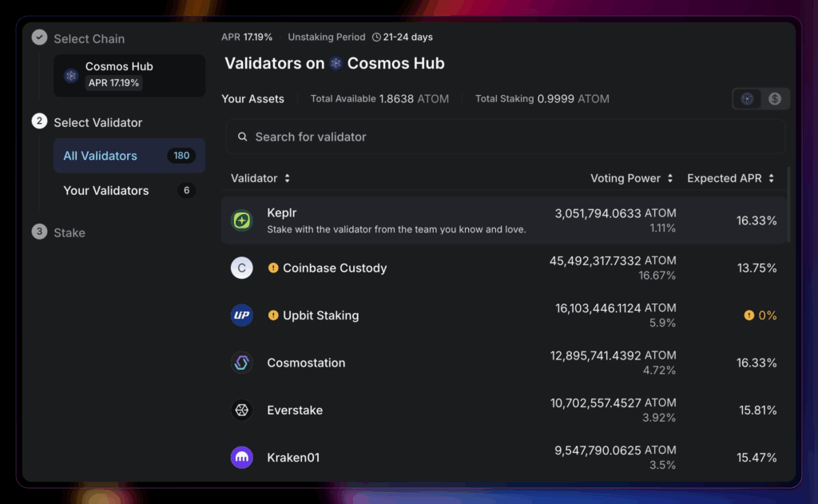Click the Cosmostation logo icon
The height and width of the screenshot is (504, 818).
(242, 363)
